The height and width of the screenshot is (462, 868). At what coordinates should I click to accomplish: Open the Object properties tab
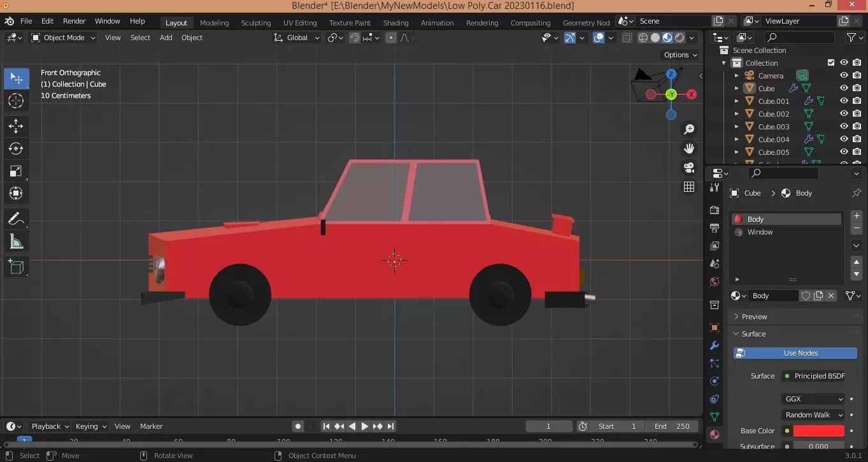point(715,328)
